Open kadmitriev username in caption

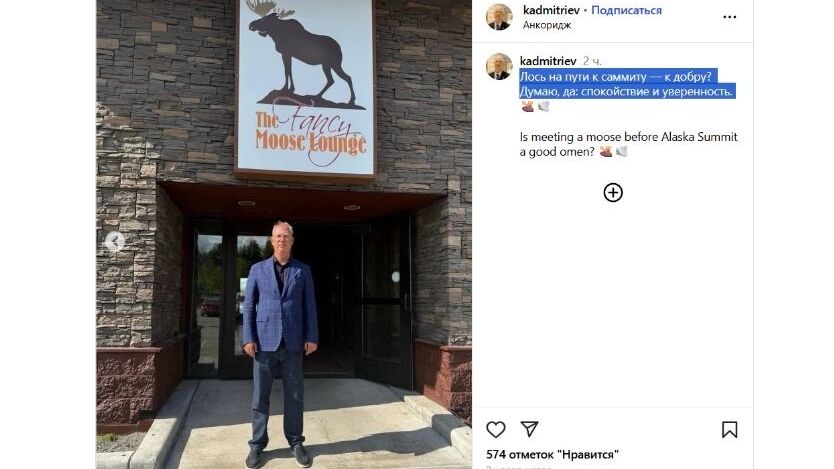click(548, 61)
